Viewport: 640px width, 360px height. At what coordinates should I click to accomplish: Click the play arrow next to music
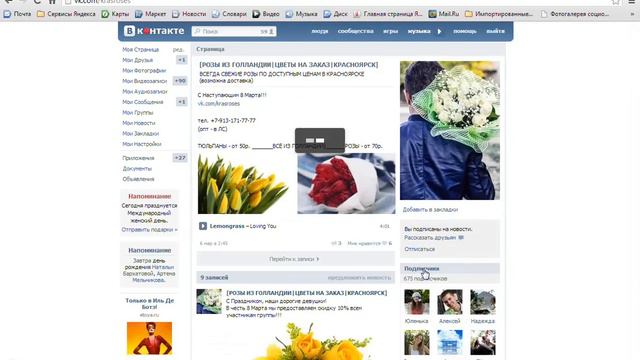[440, 31]
